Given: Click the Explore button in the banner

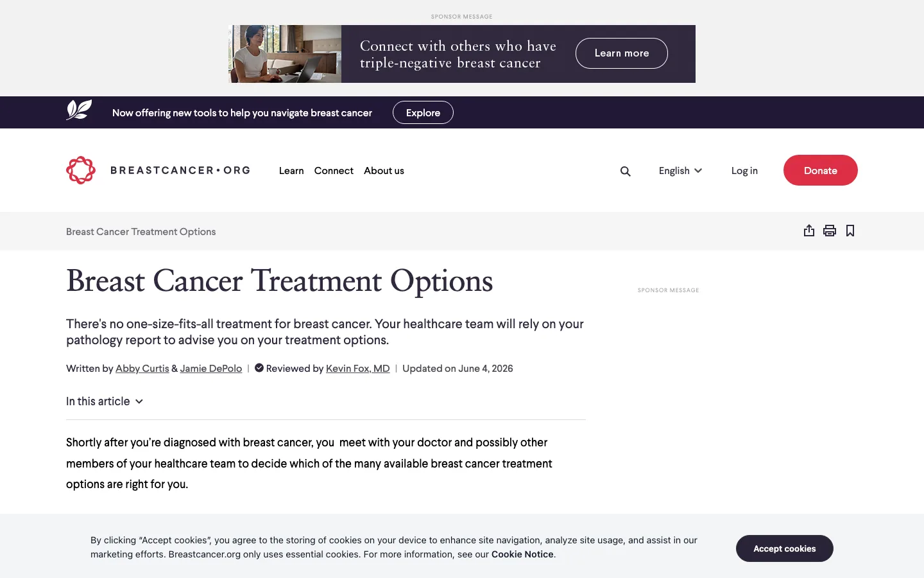Looking at the screenshot, I should tap(423, 112).
